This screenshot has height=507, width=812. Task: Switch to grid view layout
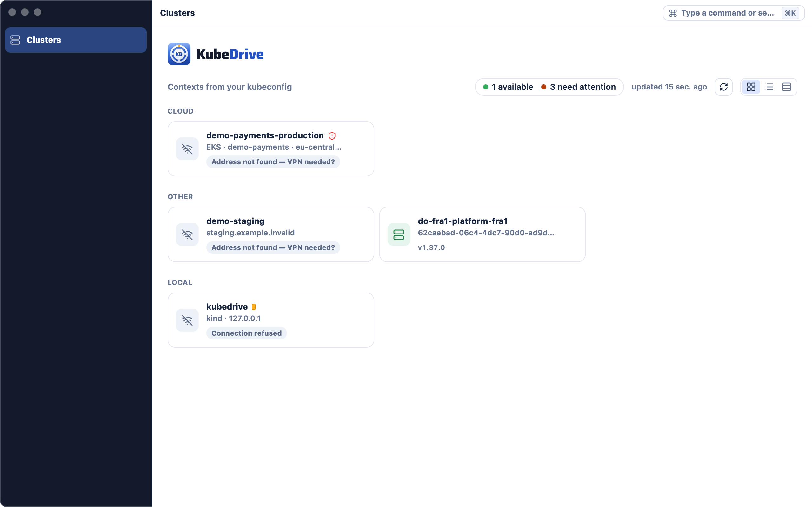(x=751, y=87)
